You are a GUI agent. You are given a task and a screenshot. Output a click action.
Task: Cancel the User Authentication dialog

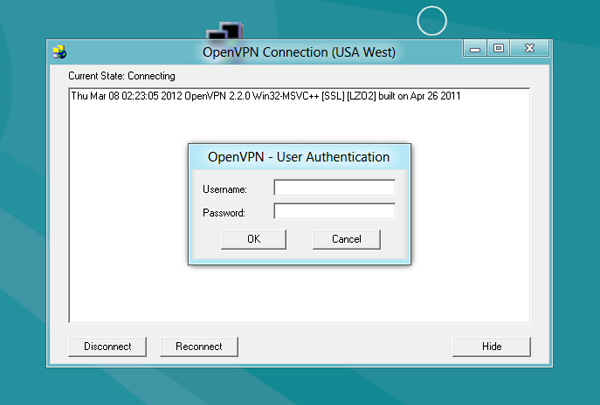click(347, 239)
